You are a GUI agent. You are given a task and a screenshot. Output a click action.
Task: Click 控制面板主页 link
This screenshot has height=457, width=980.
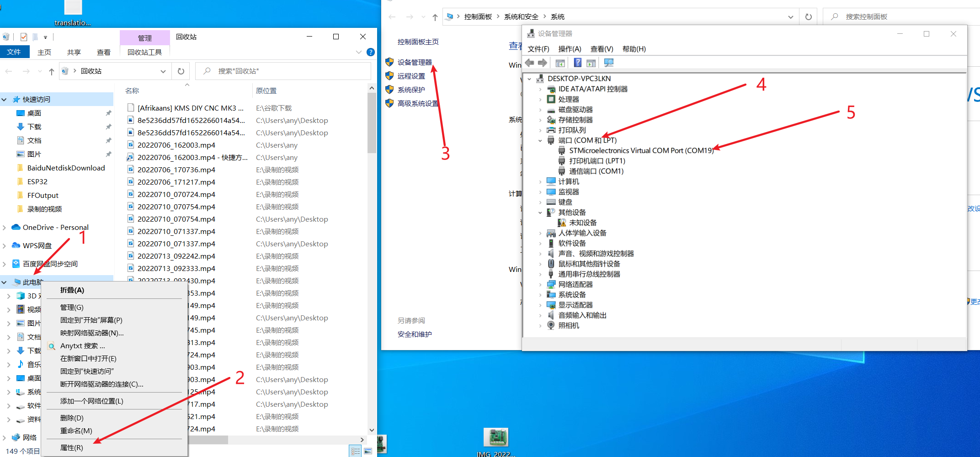418,42
